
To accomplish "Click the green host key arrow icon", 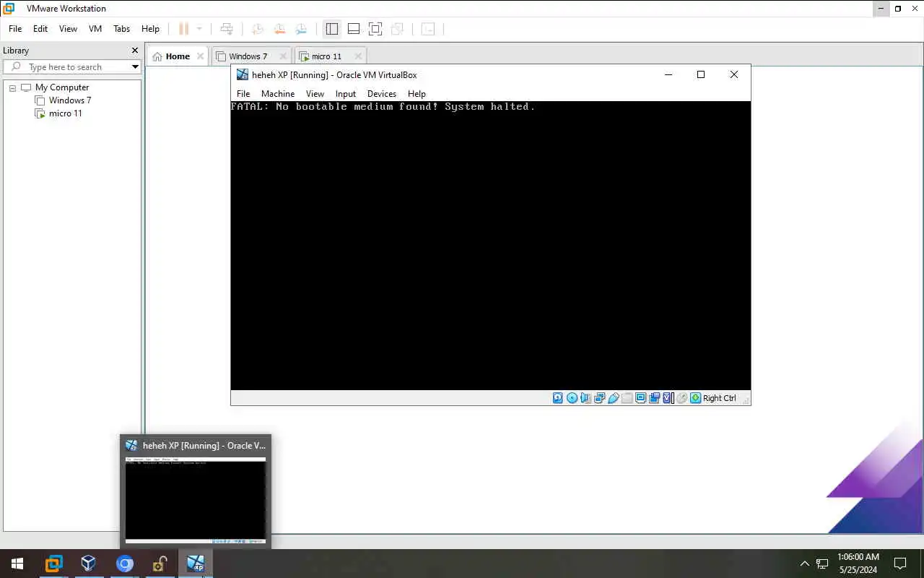I will coord(695,398).
